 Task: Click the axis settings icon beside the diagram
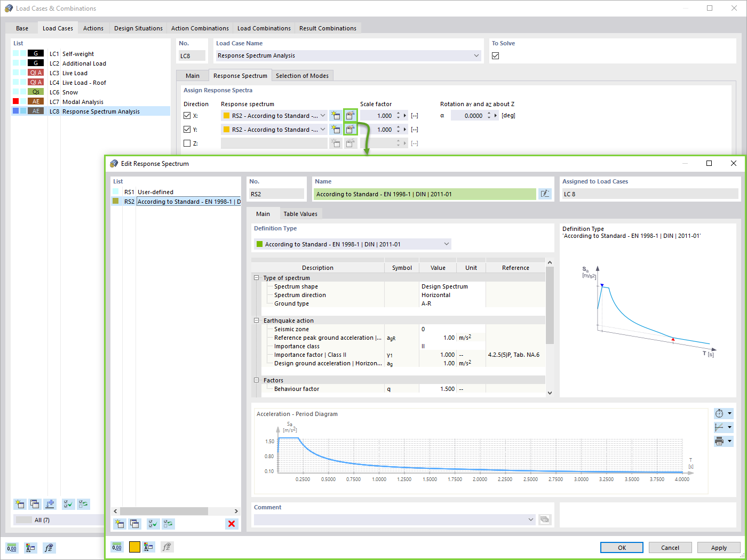(x=719, y=427)
